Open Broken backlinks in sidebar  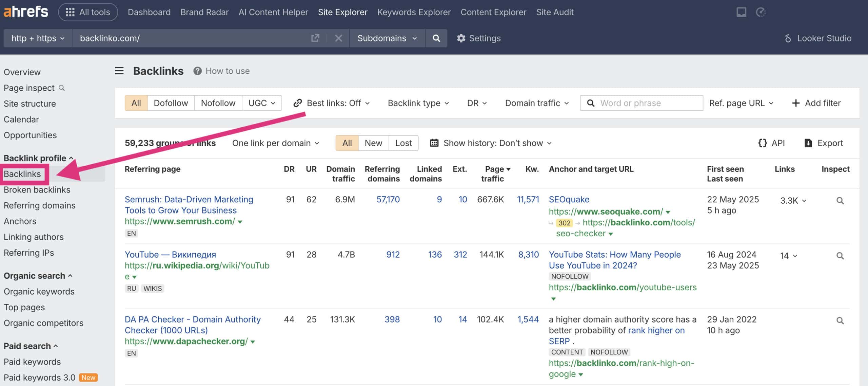pos(37,189)
